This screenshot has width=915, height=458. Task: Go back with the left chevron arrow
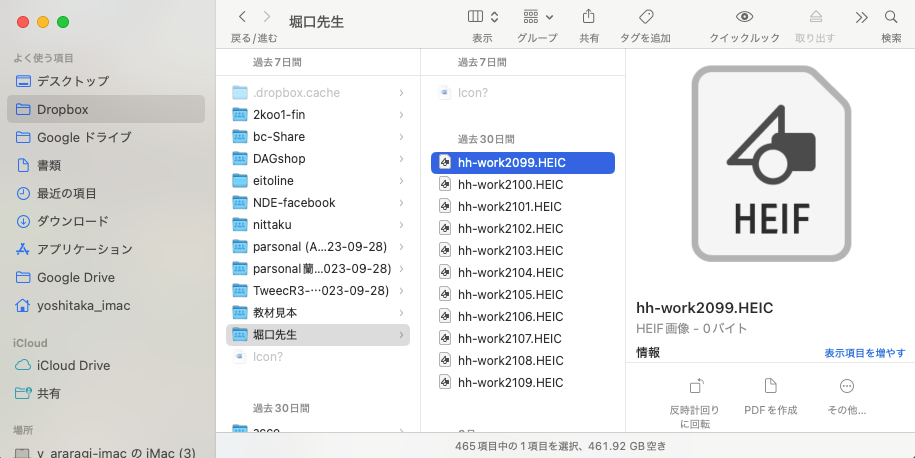(242, 16)
